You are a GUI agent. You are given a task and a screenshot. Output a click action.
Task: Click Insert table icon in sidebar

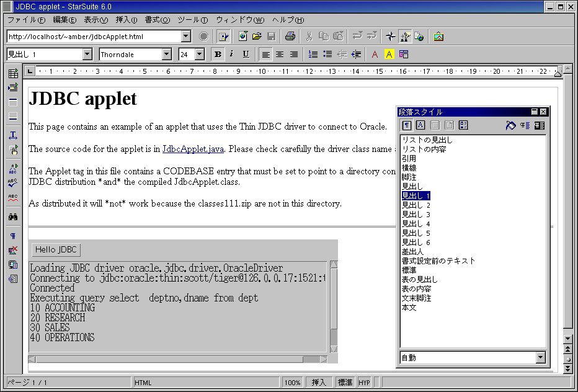point(13,73)
